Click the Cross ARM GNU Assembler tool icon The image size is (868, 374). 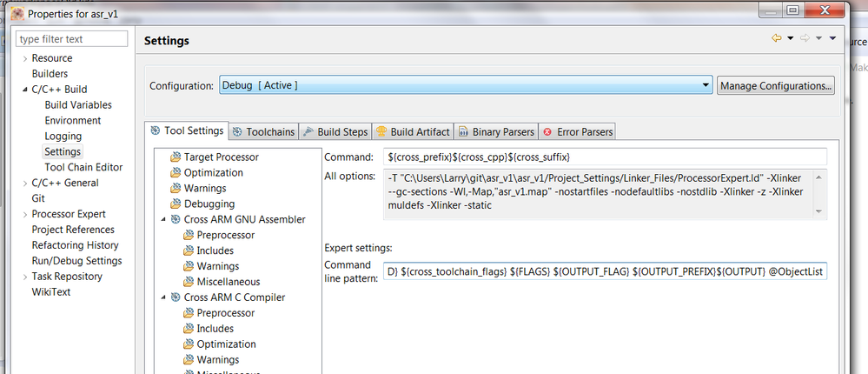[176, 219]
